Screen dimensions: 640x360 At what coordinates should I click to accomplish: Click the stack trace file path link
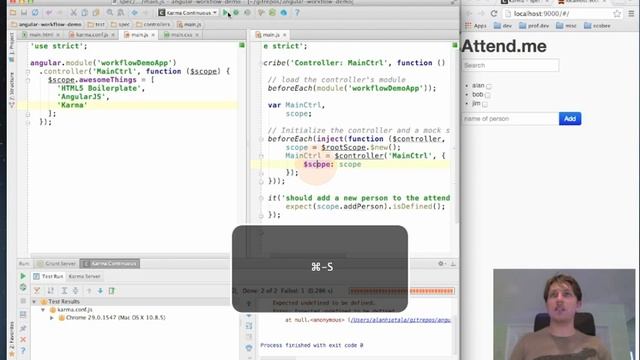coord(400,320)
